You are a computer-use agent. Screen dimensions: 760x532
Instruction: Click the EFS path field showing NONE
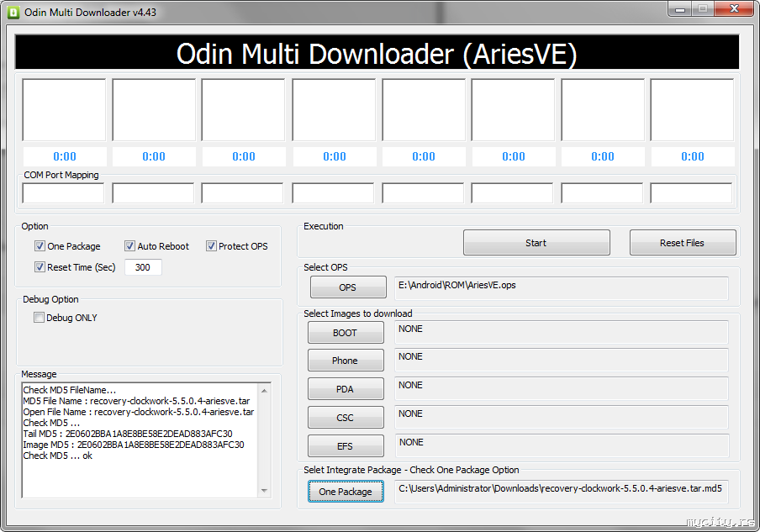pyautogui.click(x=562, y=445)
